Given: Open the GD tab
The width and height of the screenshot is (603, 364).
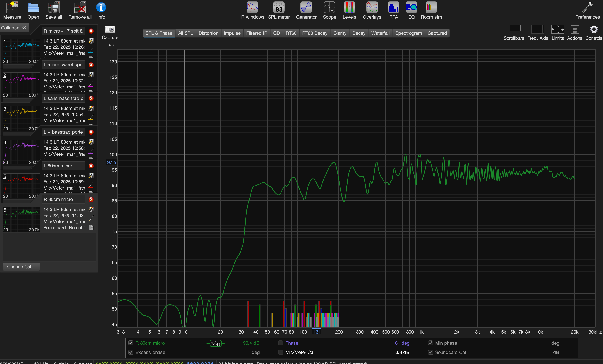Looking at the screenshot, I should coord(276,33).
